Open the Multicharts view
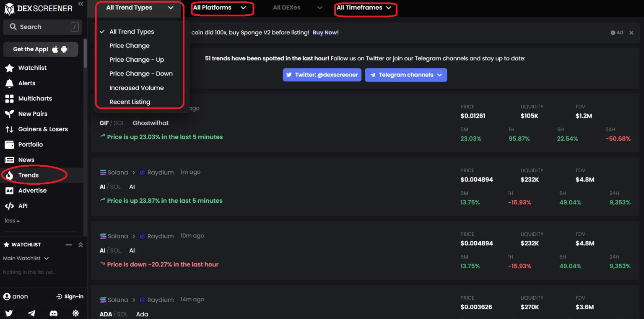The width and height of the screenshot is (644, 319). click(x=34, y=98)
